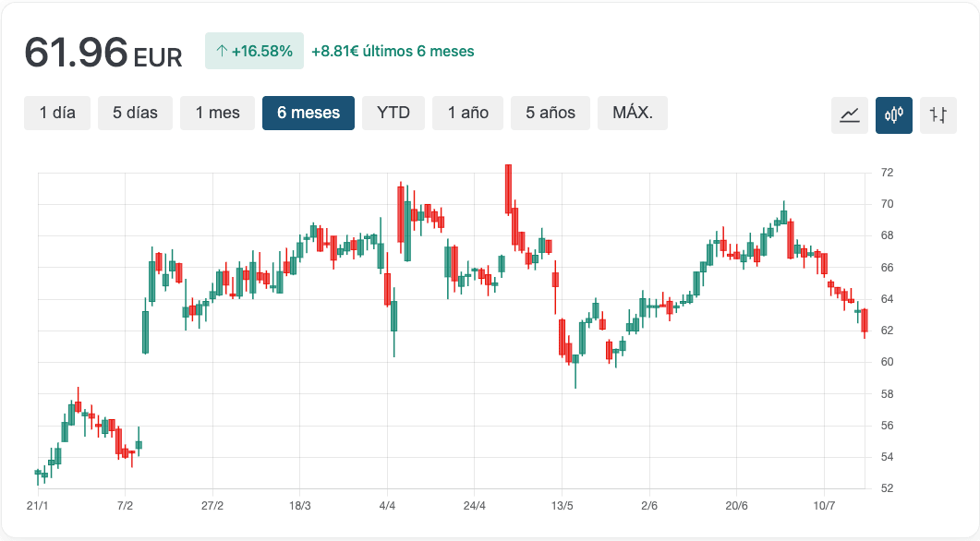Image resolution: width=980 pixels, height=541 pixels.
Task: Click the MÁX. range button
Action: [x=633, y=113]
